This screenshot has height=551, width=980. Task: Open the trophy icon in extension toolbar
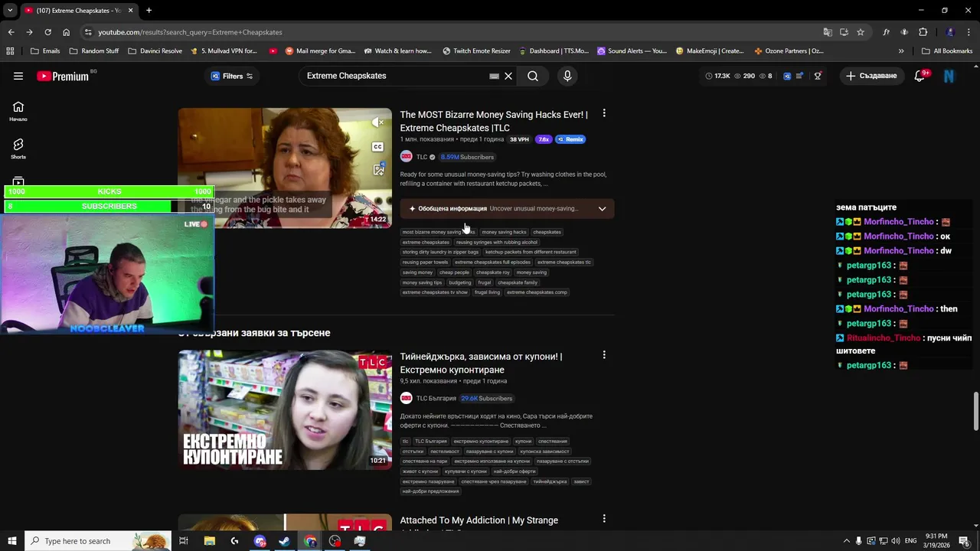[818, 76]
